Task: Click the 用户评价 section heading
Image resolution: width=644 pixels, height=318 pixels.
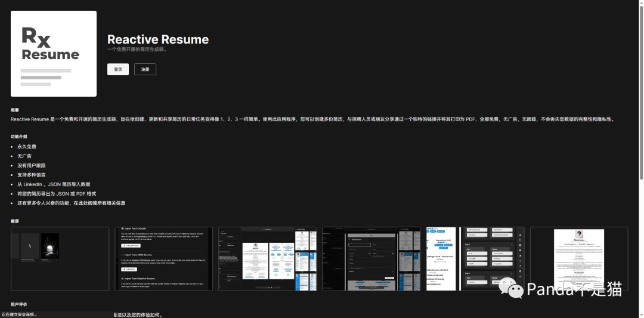Action: point(19,304)
